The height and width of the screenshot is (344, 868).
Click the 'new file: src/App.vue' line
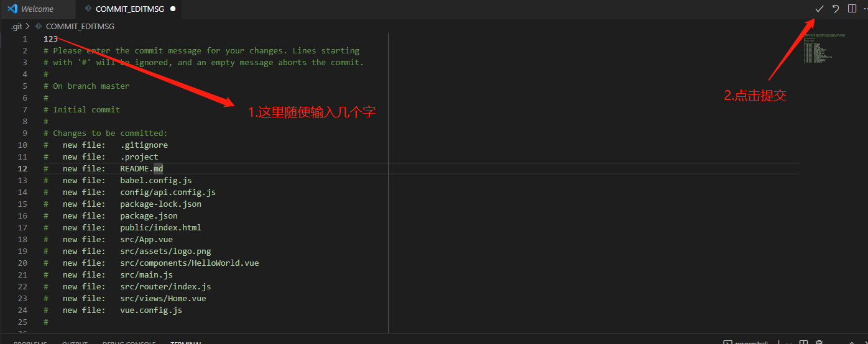click(x=108, y=239)
